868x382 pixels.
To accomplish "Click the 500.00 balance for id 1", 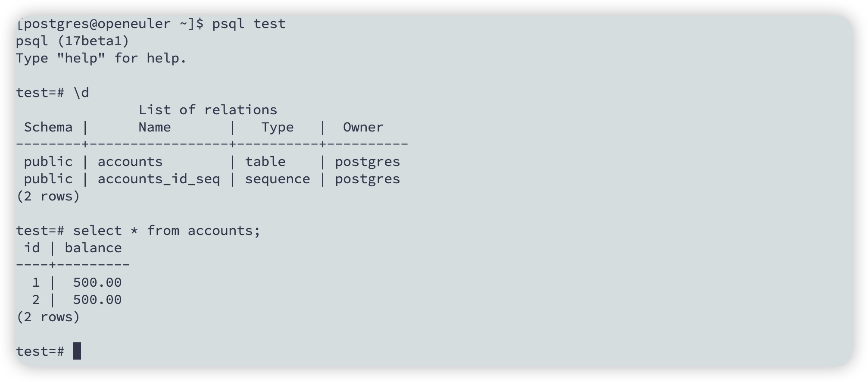I will pos(97,282).
